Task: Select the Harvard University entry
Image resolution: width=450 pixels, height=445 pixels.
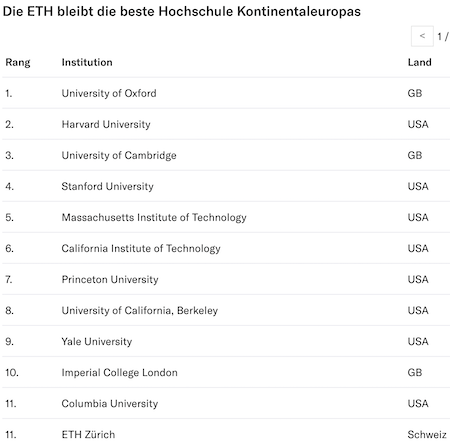Action: 106,124
